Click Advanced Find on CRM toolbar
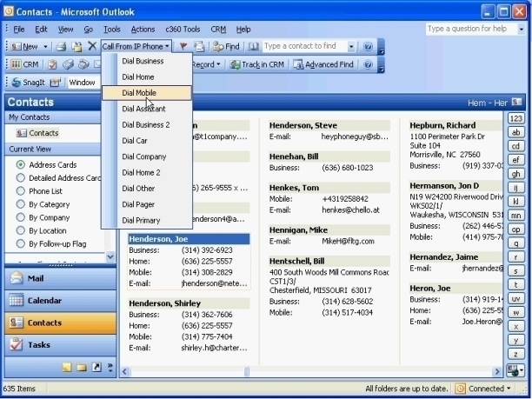The image size is (532, 399). click(323, 64)
